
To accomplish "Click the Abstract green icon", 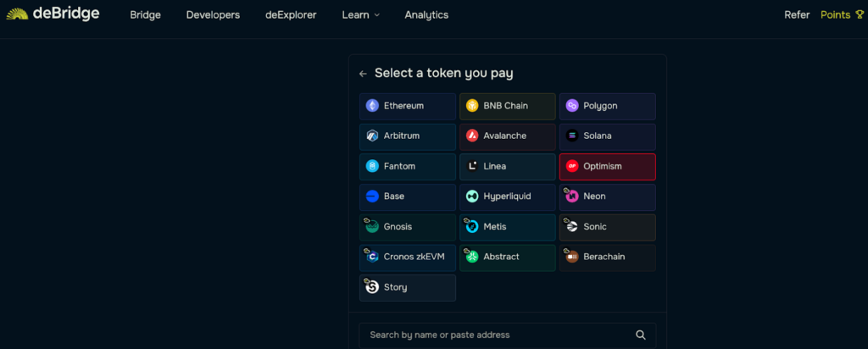I will [x=471, y=258].
